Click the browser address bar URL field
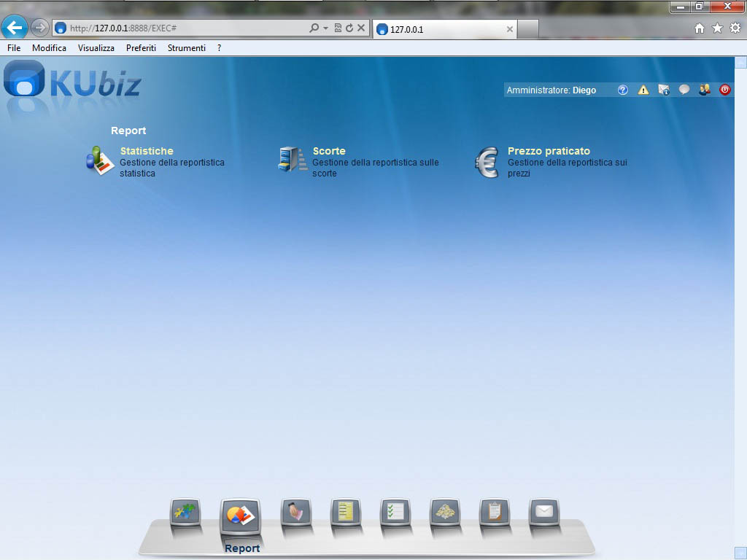This screenshot has height=560, width=747. (182, 28)
